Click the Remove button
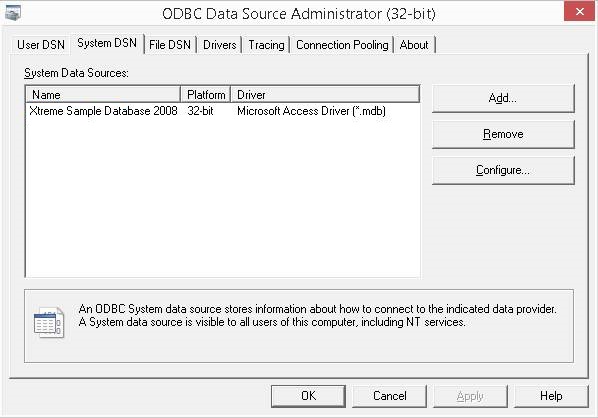Screen dimensions: 598x418 click(503, 134)
